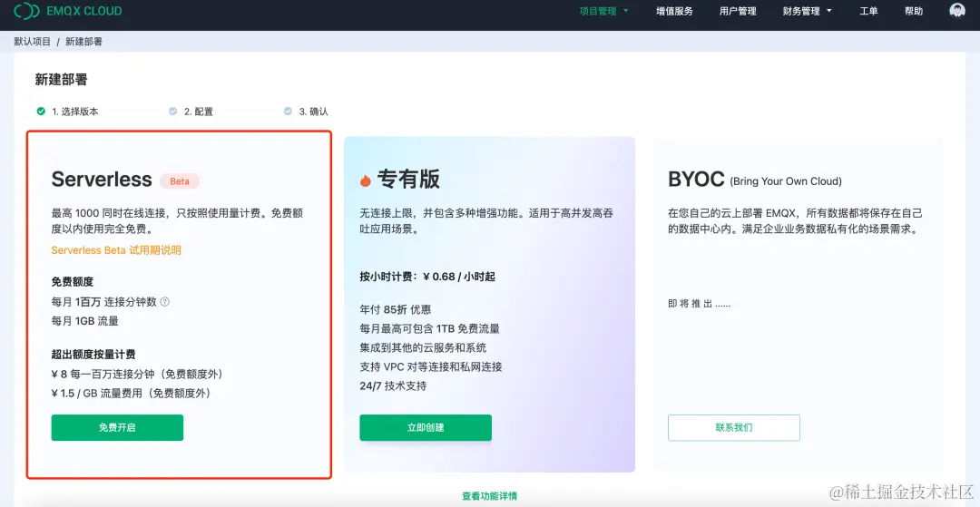Click the 专有版 plan title
Viewport: 980px width, 507px height.
408,180
